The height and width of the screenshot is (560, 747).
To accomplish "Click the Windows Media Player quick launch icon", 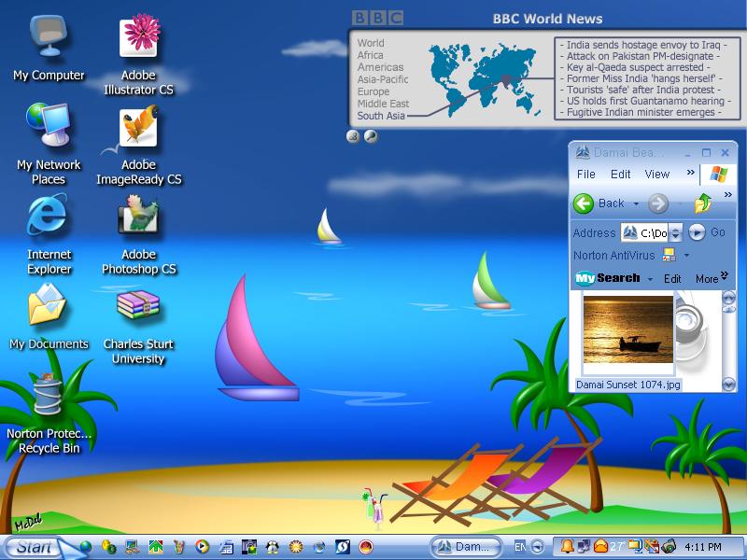I will (202, 547).
